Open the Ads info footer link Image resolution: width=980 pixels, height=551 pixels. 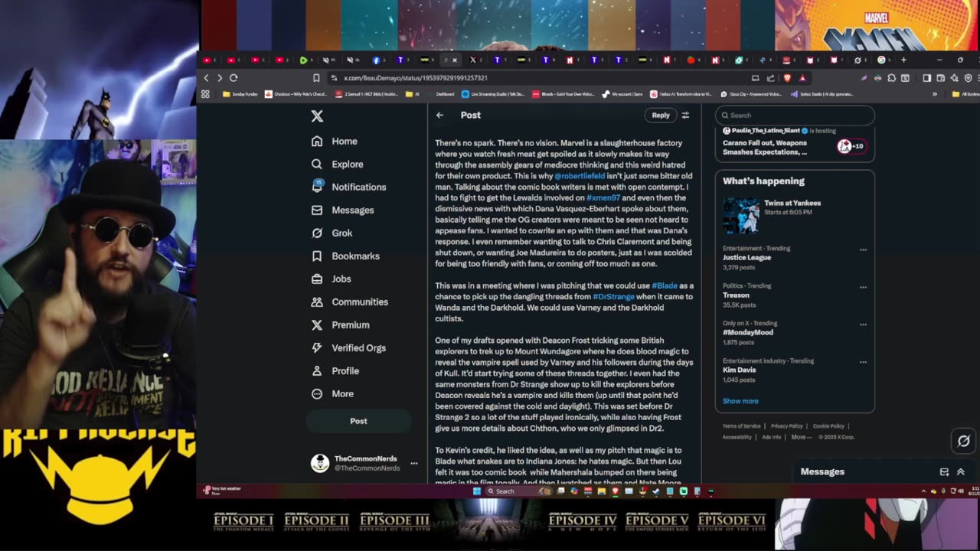click(772, 437)
